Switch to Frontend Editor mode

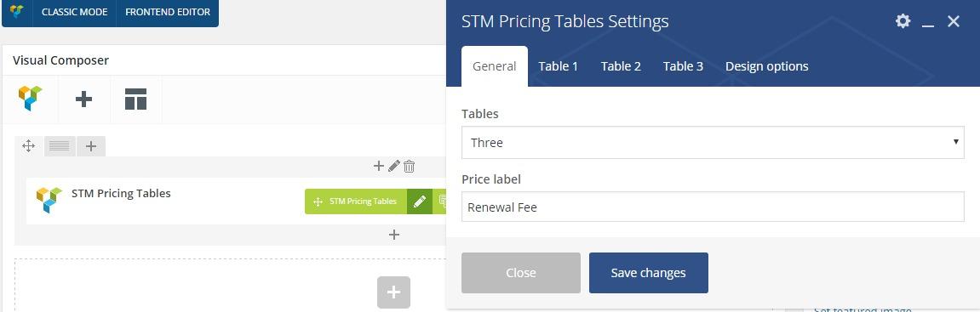pyautogui.click(x=168, y=12)
